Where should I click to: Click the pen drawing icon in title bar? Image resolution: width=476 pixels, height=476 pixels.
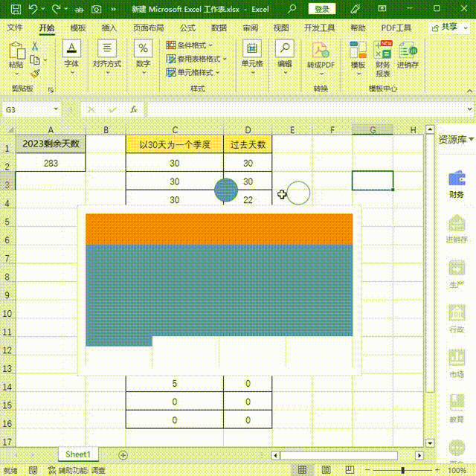[x=355, y=9]
